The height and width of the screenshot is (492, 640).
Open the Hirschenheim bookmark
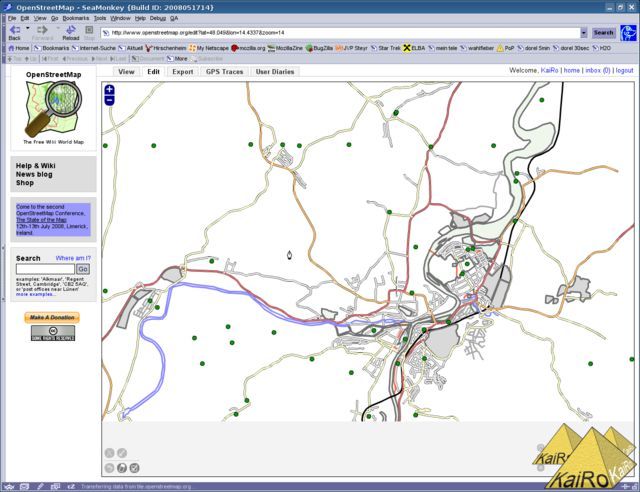[x=165, y=48]
